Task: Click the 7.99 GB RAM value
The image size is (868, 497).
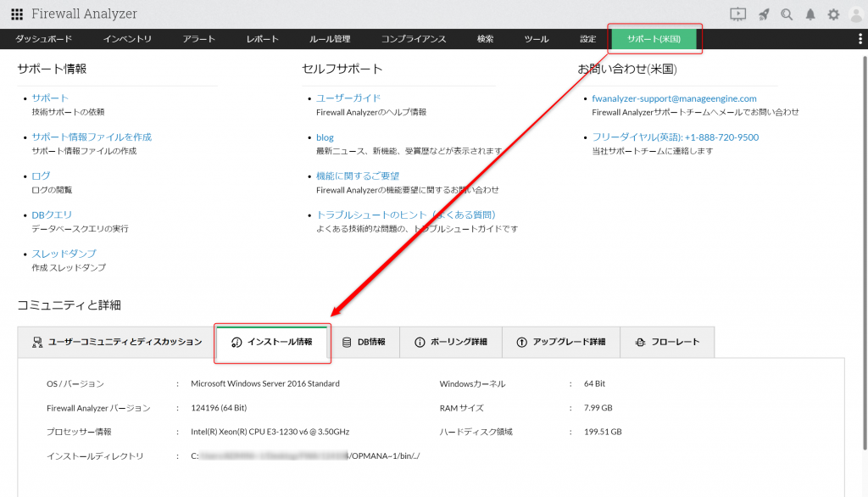Action: (598, 408)
